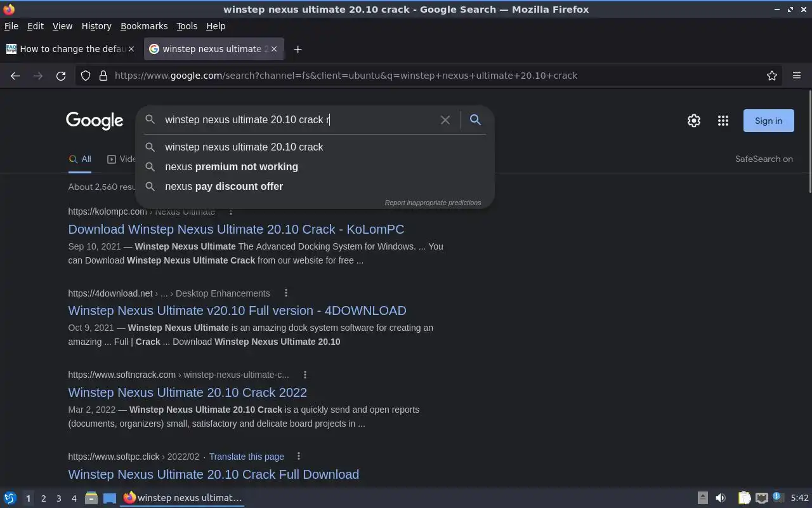Open the View menu
The image size is (812, 508).
[62, 26]
